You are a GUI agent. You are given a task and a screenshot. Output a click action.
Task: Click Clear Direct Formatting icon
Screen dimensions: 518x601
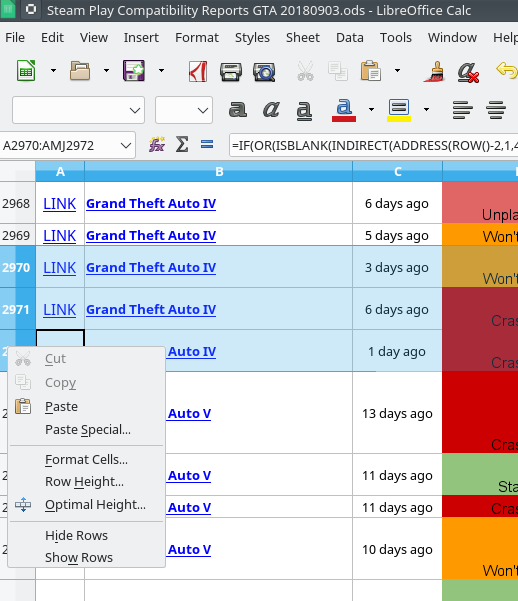pyautogui.click(x=468, y=72)
